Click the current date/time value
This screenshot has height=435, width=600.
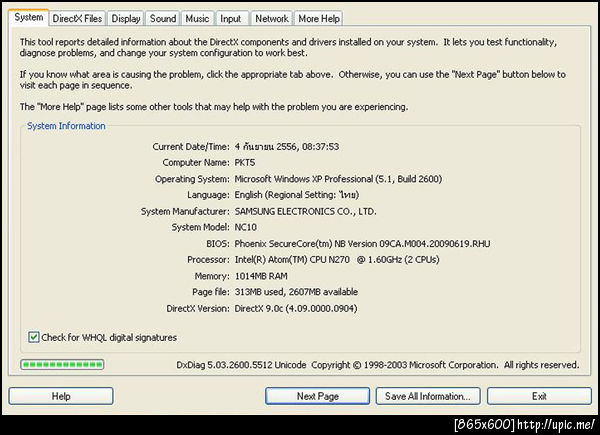[x=287, y=147]
